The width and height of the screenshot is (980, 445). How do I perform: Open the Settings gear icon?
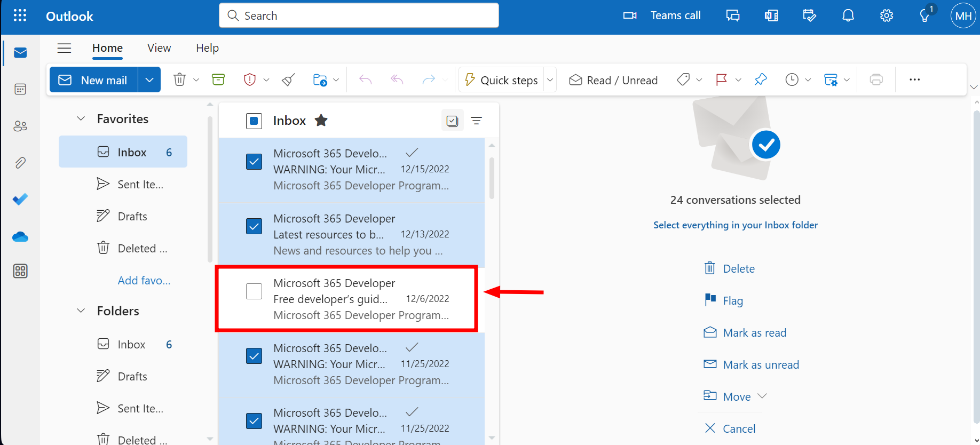pos(886,16)
